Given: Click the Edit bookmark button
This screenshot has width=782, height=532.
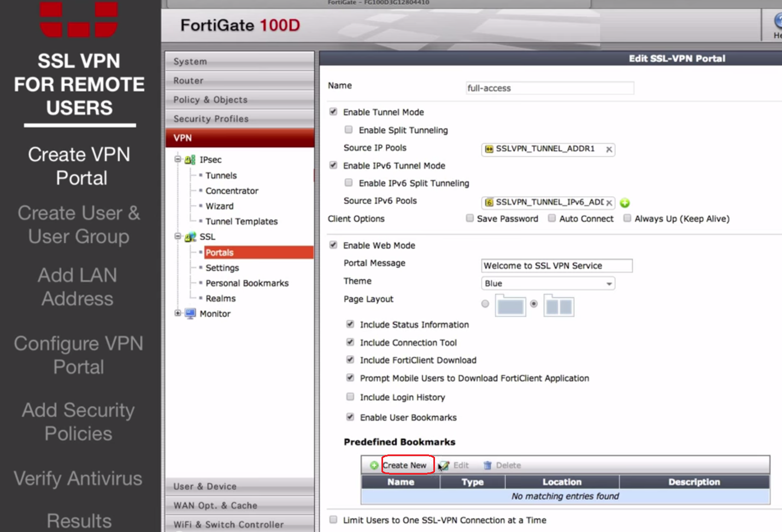Looking at the screenshot, I should pos(454,465).
